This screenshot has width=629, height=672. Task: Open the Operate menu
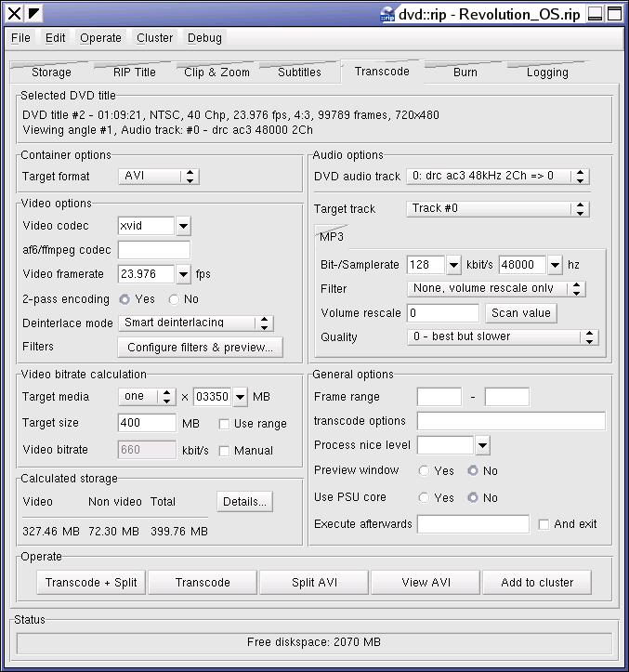click(100, 38)
